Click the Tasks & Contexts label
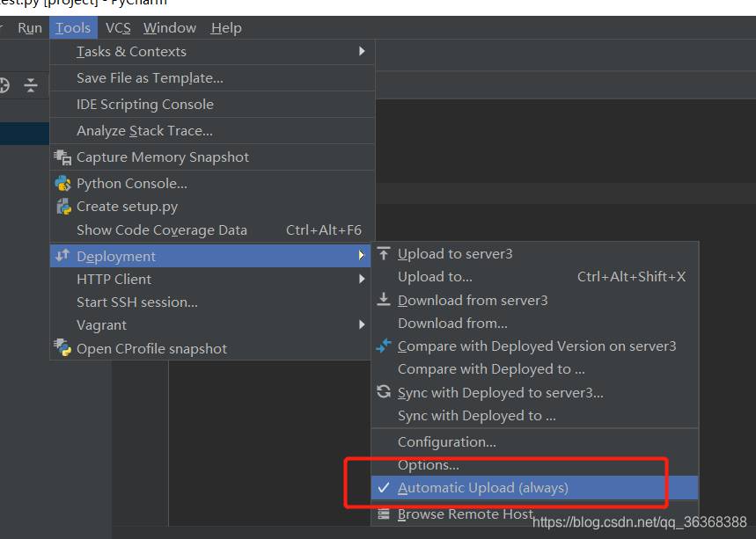This screenshot has width=756, height=539. pyautogui.click(x=131, y=52)
